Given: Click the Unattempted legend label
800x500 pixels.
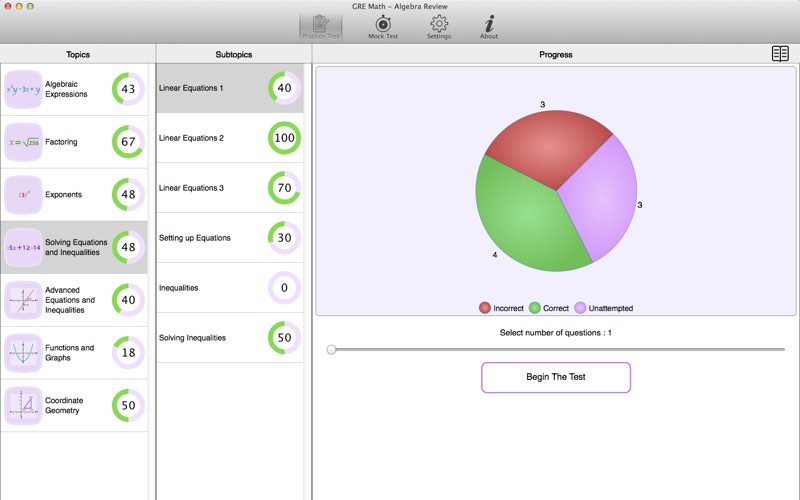Looking at the screenshot, I should coord(611,308).
